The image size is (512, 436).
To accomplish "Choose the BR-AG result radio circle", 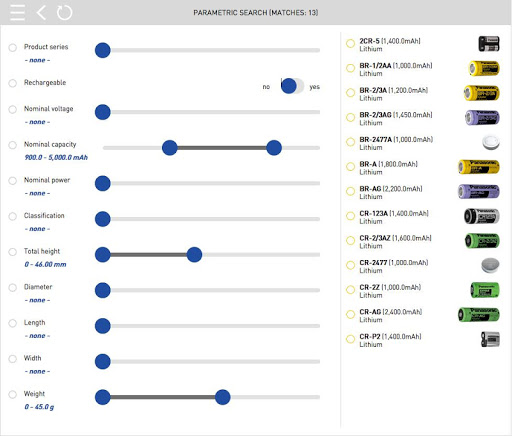I will click(x=350, y=191).
